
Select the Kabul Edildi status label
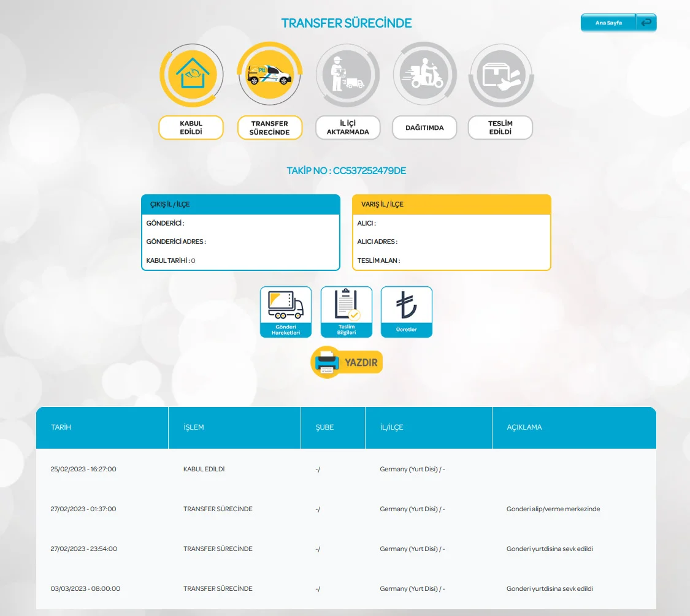(191, 127)
